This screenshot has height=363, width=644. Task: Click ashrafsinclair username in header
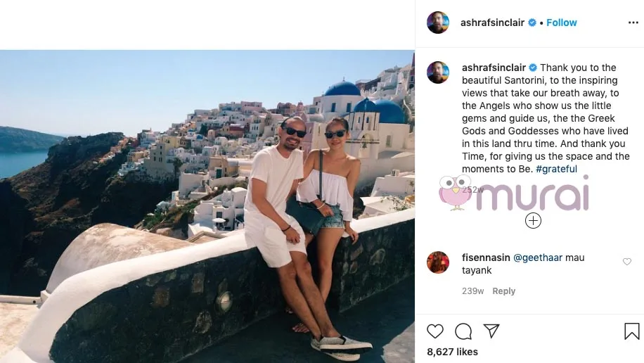pyautogui.click(x=492, y=23)
